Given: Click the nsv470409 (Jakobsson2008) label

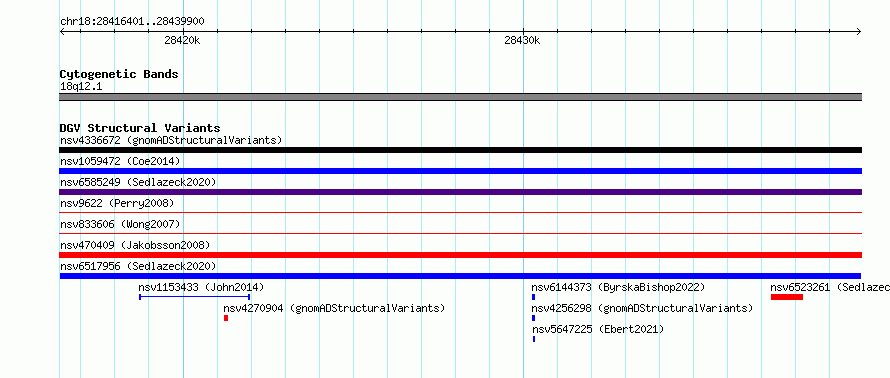Looking at the screenshot, I should [135, 245].
